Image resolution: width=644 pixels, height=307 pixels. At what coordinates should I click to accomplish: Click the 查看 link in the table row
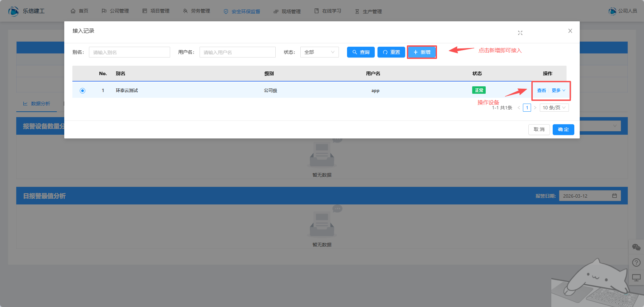pyautogui.click(x=542, y=91)
